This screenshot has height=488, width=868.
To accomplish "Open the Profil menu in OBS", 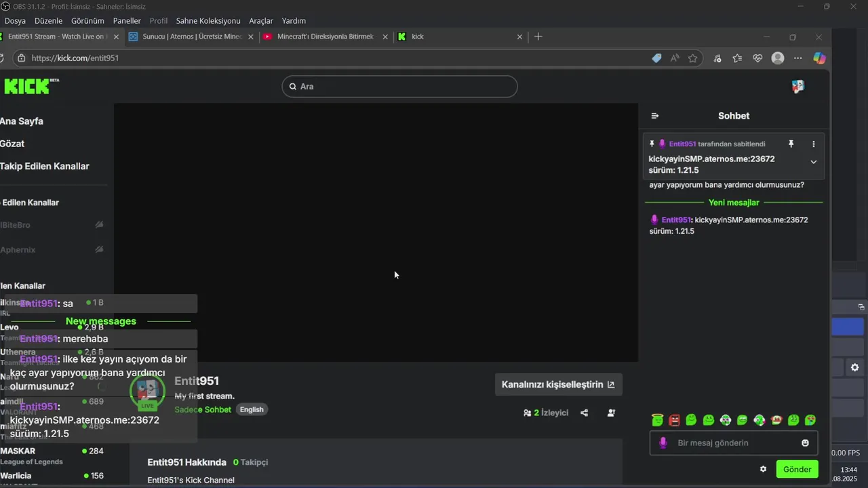I will (159, 20).
